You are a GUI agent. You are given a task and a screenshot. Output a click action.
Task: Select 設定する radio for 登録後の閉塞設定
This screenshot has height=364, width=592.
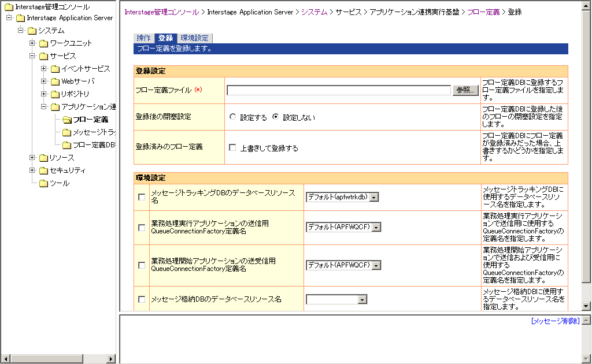pos(232,117)
